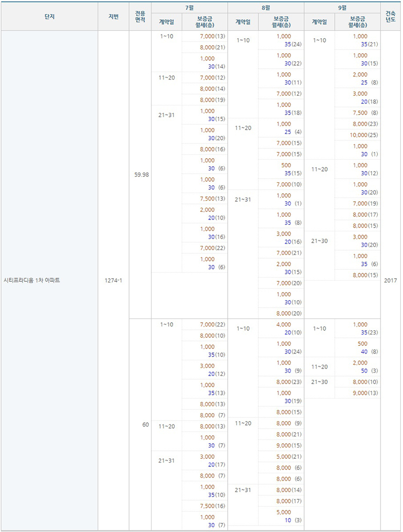Click the build year 2017

(391, 280)
